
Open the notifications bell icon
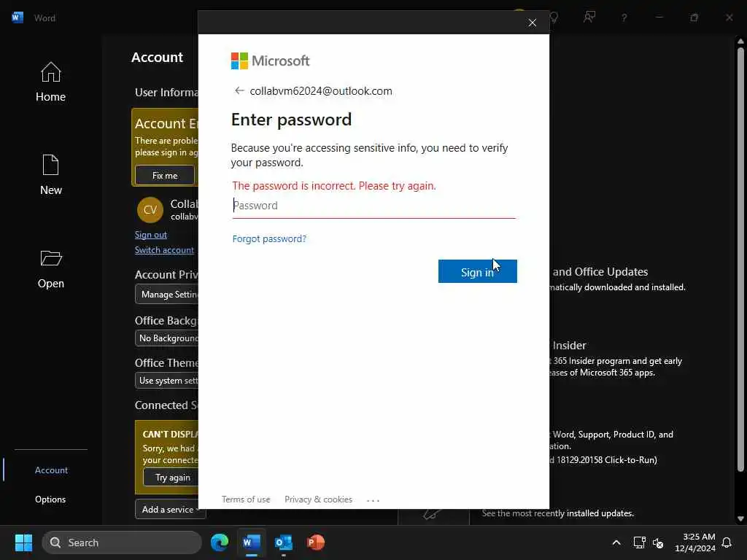(727, 542)
